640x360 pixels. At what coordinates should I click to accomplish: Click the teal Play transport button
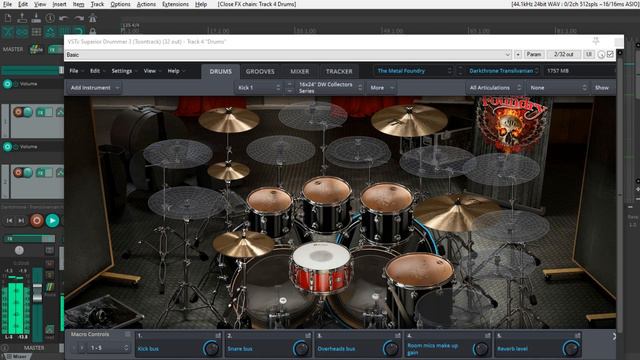[52, 220]
